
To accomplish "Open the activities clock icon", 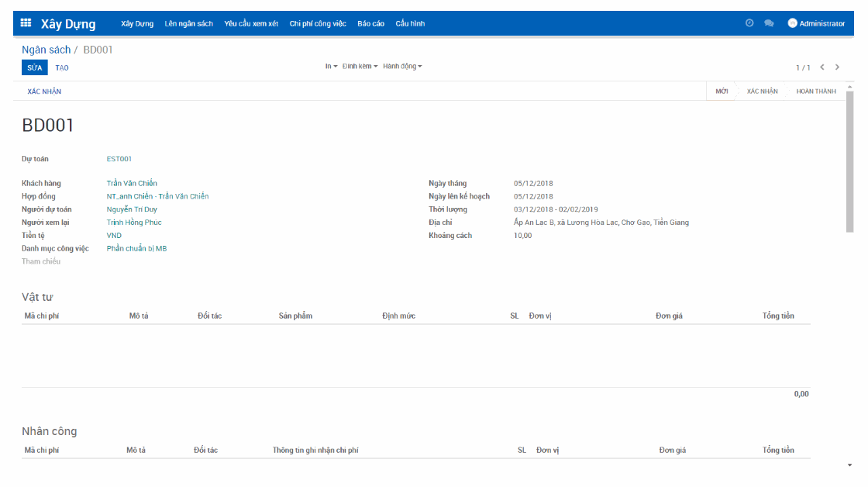I will pos(748,22).
